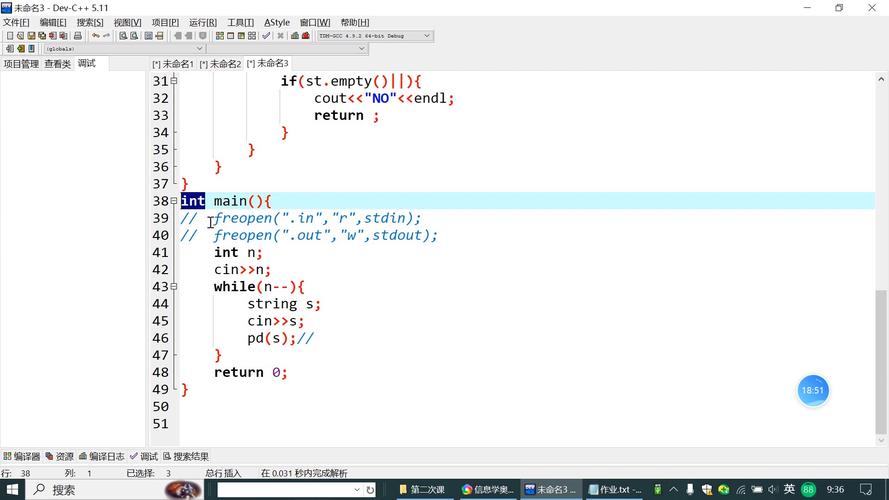Open the 工具[T] menu

[x=240, y=22]
